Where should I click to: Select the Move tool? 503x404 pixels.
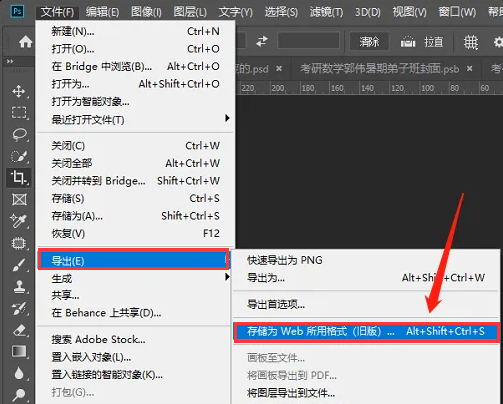(x=19, y=91)
